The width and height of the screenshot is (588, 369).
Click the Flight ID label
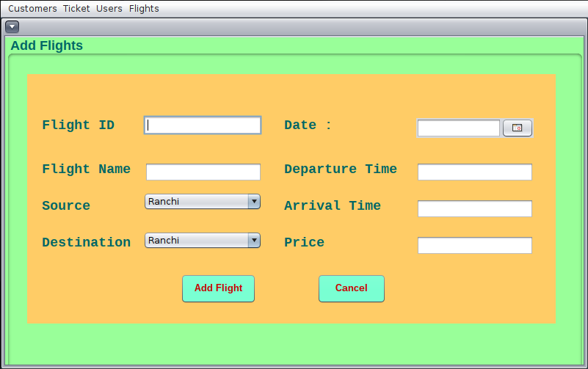point(78,125)
